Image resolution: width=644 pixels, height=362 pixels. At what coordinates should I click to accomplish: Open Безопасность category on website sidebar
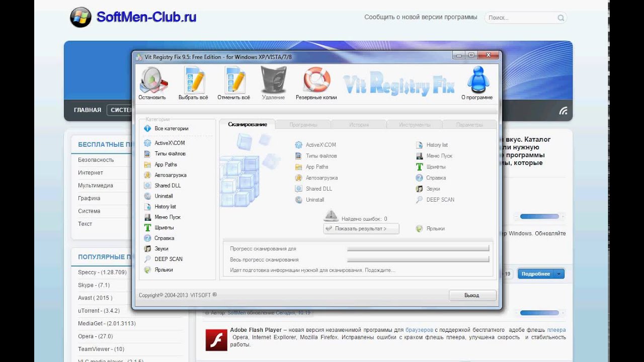click(96, 160)
